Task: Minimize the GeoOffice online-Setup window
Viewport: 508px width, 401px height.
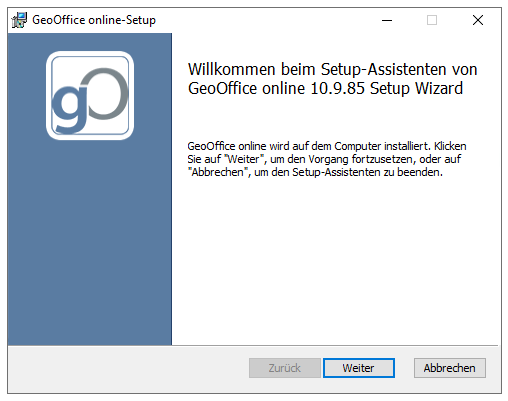Action: [x=387, y=20]
